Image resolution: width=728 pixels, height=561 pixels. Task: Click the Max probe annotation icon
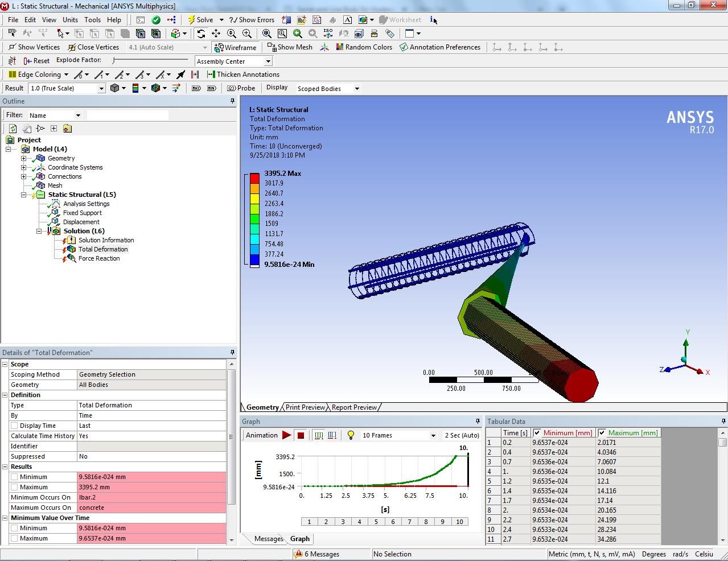click(196, 88)
